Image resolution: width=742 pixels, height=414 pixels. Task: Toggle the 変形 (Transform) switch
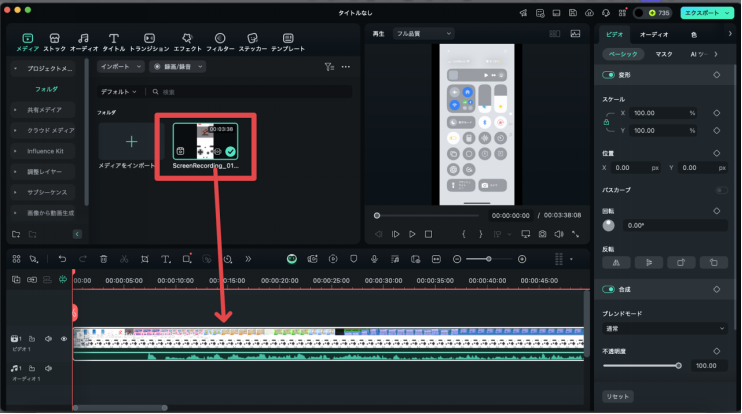(608, 75)
